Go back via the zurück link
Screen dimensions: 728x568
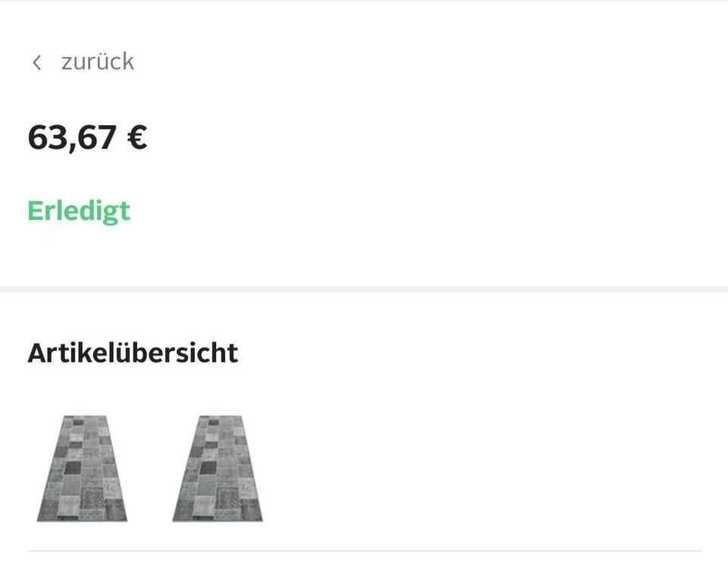(x=97, y=61)
